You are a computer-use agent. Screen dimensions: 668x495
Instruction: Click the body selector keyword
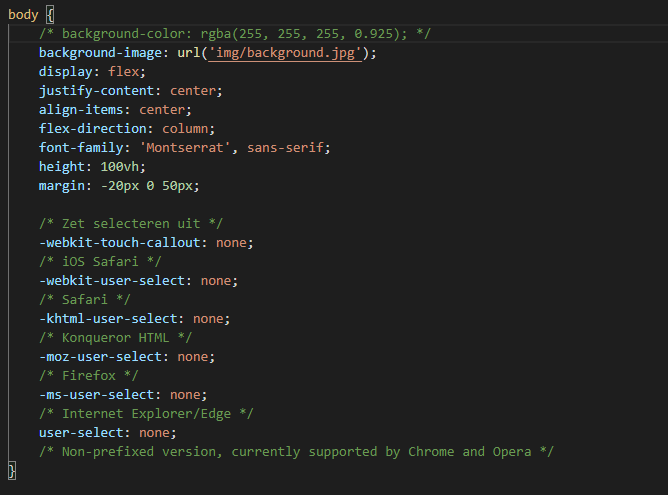(23, 15)
